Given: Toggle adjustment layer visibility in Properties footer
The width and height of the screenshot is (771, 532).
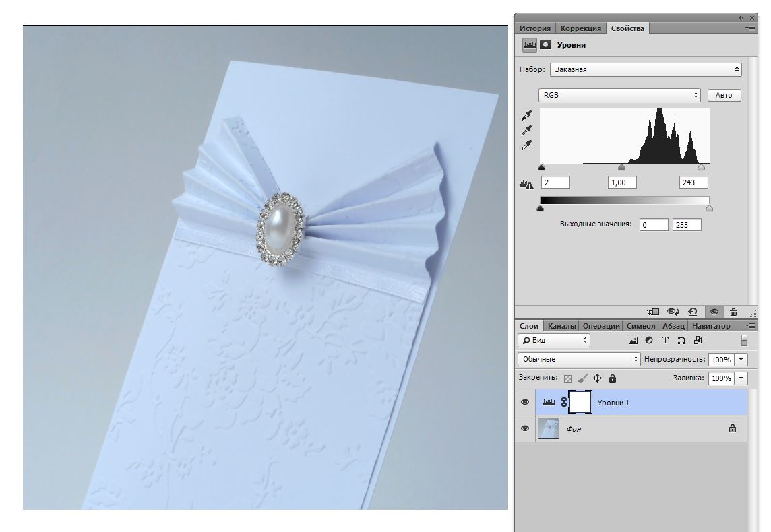Looking at the screenshot, I should tap(714, 312).
